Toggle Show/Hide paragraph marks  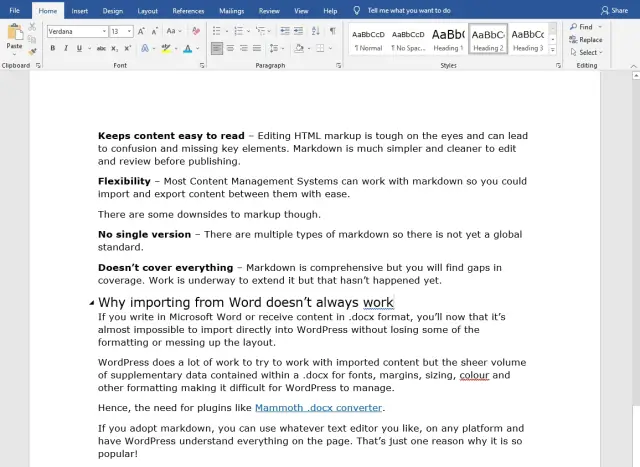coord(333,31)
